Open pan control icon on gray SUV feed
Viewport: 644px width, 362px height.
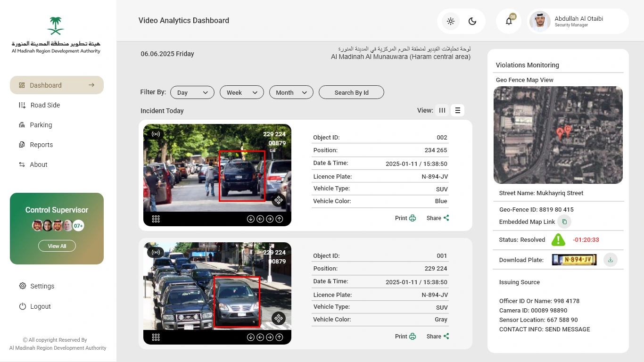(x=279, y=318)
